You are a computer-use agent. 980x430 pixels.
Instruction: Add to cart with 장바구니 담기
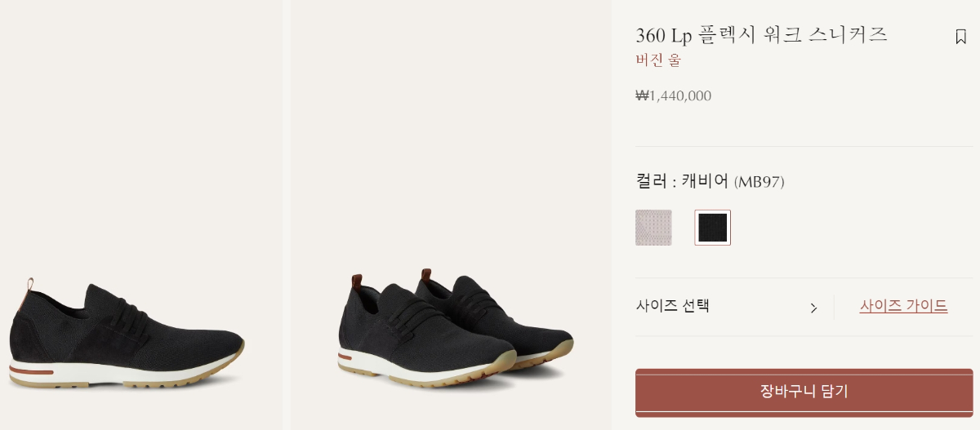tap(804, 392)
